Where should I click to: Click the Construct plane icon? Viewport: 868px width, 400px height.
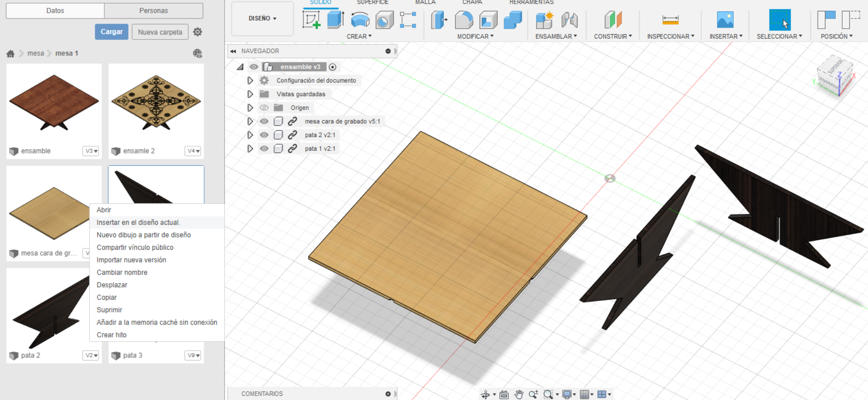click(613, 20)
